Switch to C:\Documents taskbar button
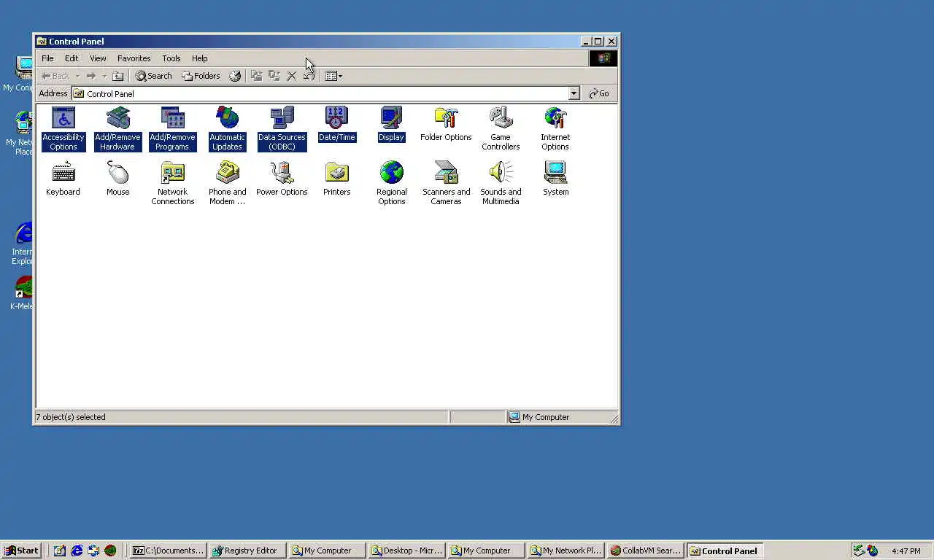This screenshot has height=560, width=934. (x=169, y=551)
